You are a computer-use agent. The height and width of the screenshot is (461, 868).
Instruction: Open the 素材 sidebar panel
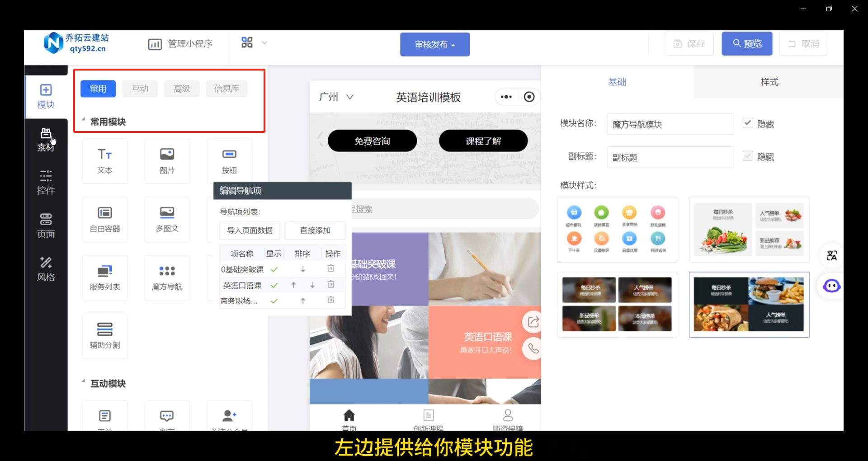click(x=46, y=140)
